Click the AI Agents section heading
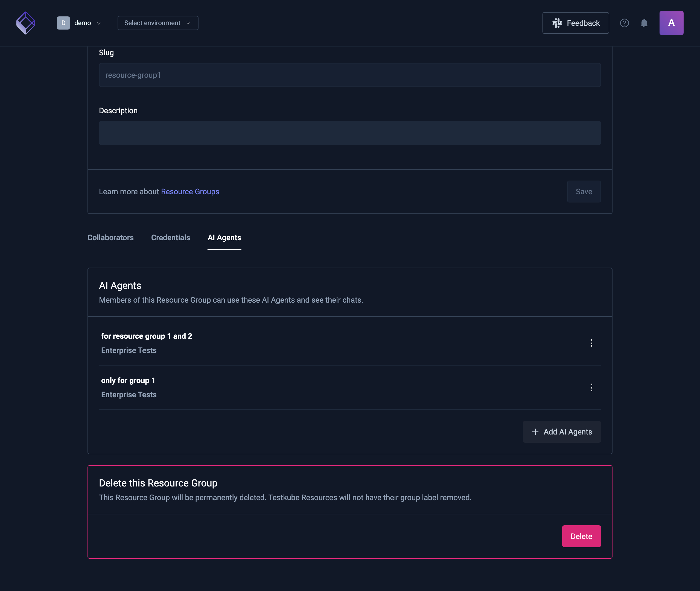The image size is (700, 591). pos(120,286)
